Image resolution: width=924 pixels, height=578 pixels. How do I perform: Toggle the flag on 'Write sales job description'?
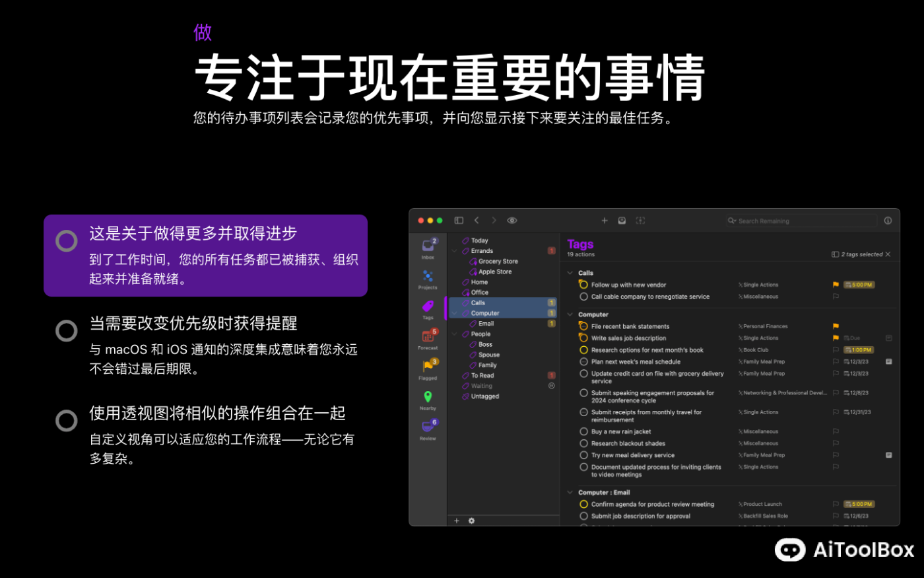click(x=836, y=338)
